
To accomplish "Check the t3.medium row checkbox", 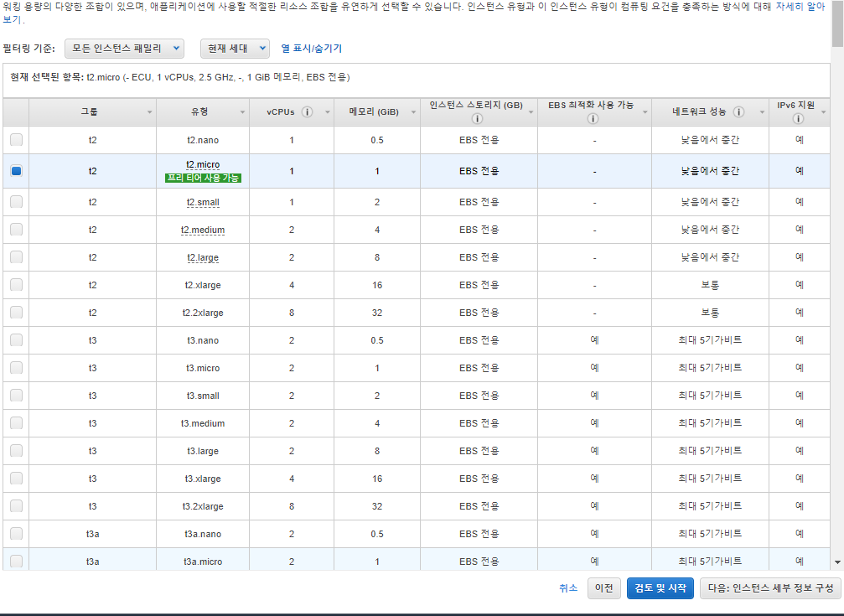I will coord(16,422).
